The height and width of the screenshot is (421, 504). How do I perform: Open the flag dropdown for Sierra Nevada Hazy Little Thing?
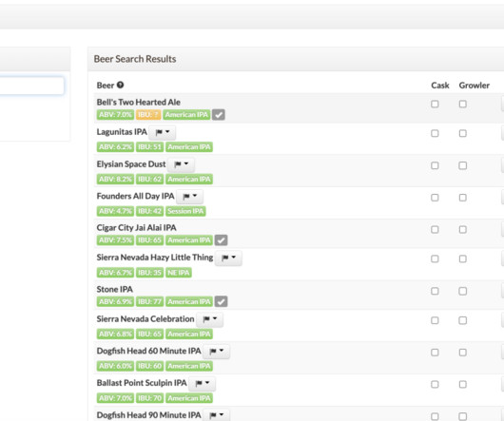tap(228, 258)
